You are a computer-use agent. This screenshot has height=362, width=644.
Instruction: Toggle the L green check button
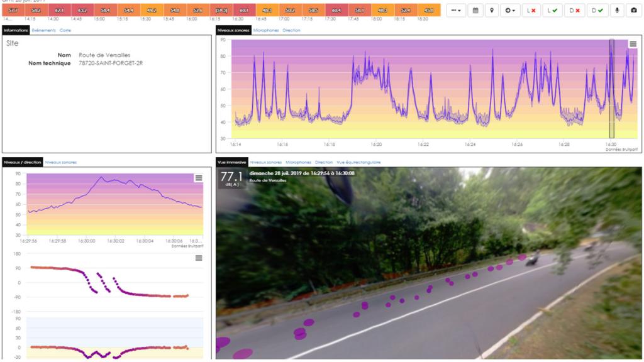tap(553, 11)
